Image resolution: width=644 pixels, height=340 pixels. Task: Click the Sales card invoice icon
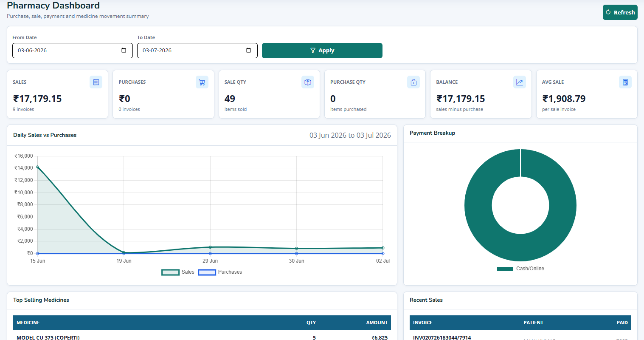[x=96, y=82]
